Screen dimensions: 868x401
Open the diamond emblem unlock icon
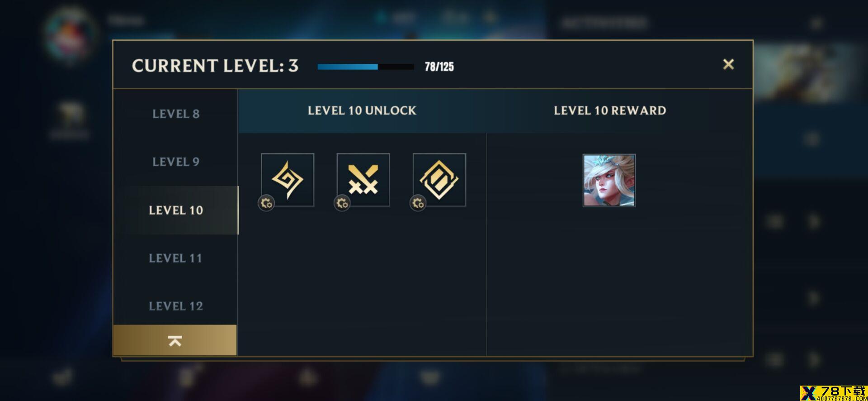coord(439,180)
